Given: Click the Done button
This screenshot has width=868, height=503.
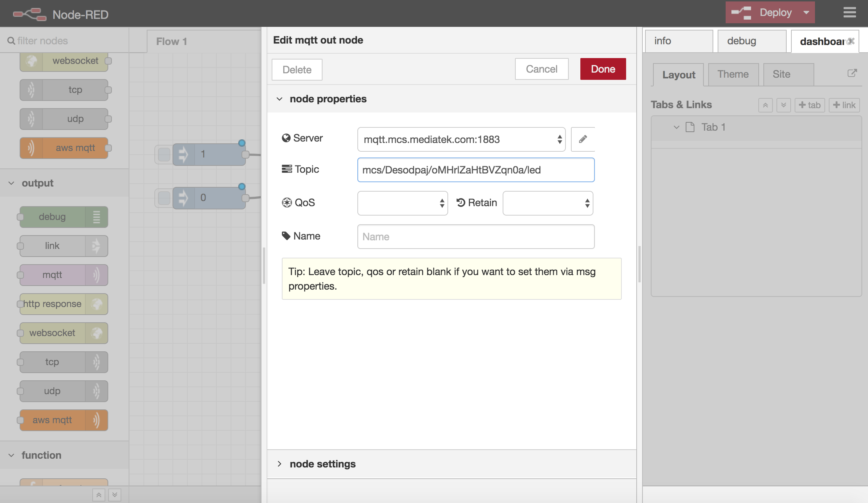Looking at the screenshot, I should click(x=603, y=69).
